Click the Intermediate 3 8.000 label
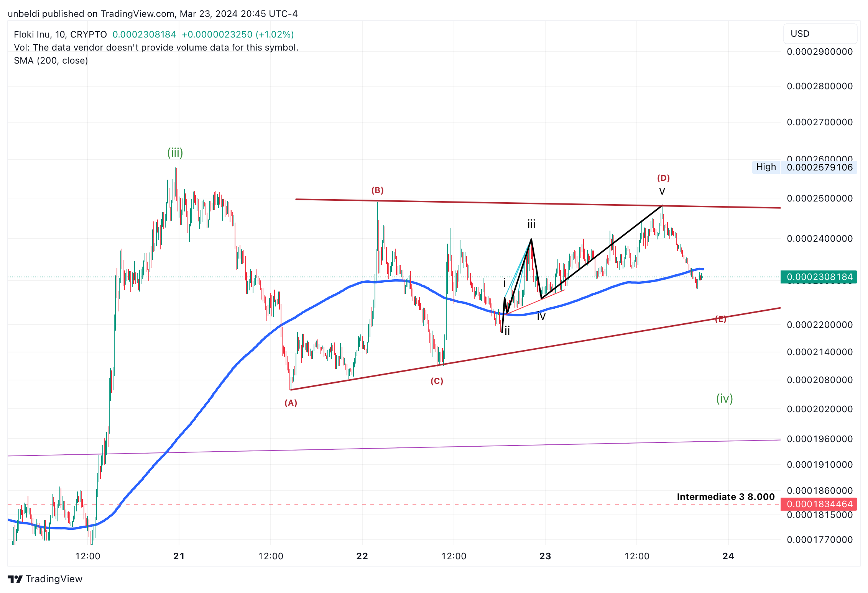Screen dimensions: 868x593 pyautogui.click(x=726, y=497)
